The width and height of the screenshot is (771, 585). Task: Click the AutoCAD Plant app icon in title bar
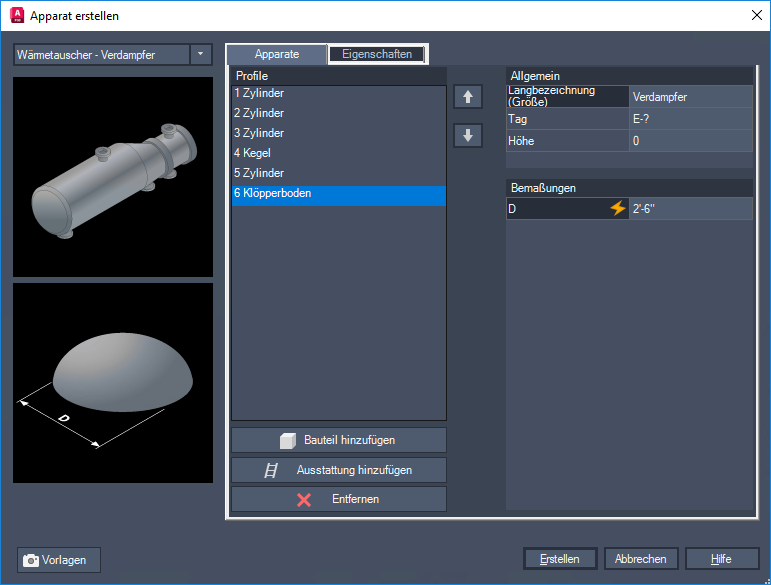coord(17,15)
